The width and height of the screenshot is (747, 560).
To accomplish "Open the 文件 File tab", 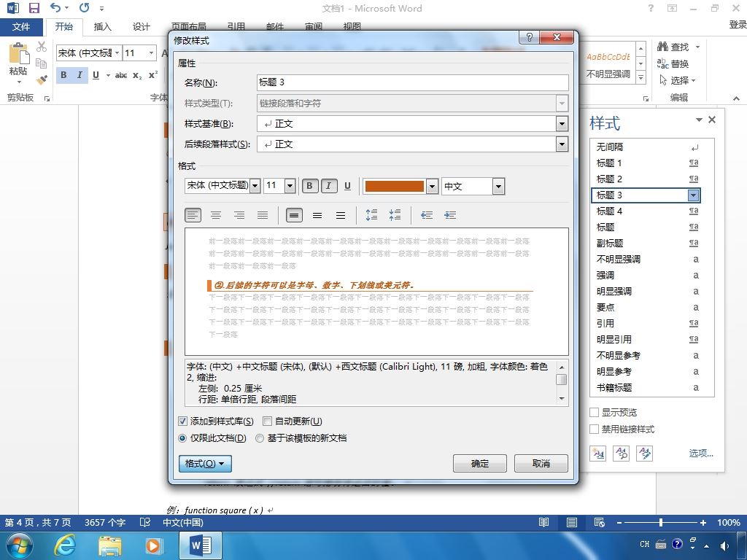I will click(x=21, y=27).
